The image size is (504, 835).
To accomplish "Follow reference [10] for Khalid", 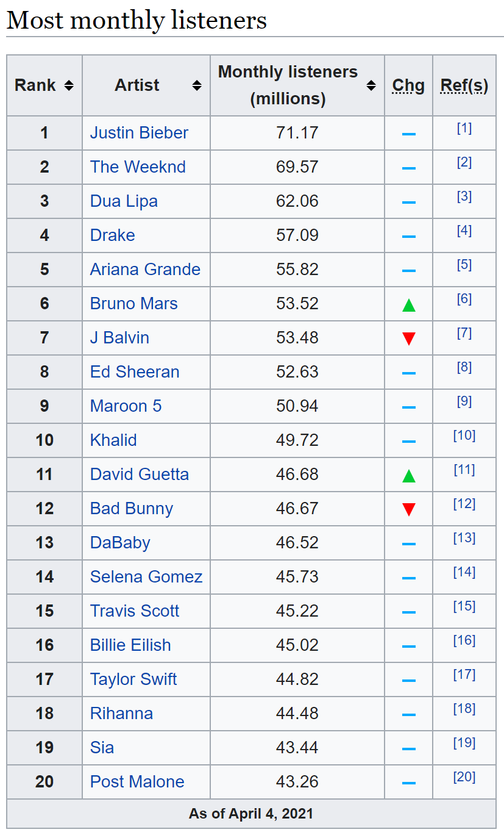I will tap(464, 435).
